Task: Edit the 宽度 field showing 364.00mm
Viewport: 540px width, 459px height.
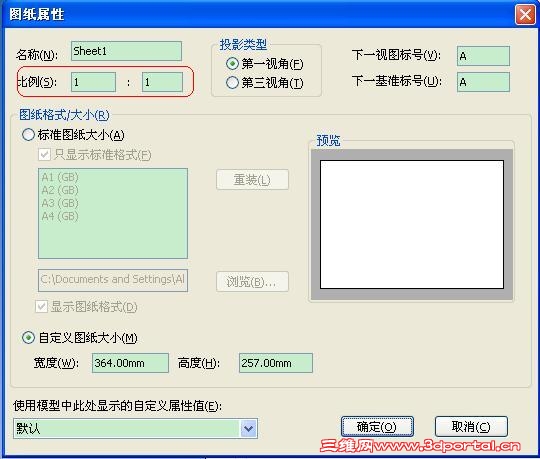Action: [x=130, y=363]
